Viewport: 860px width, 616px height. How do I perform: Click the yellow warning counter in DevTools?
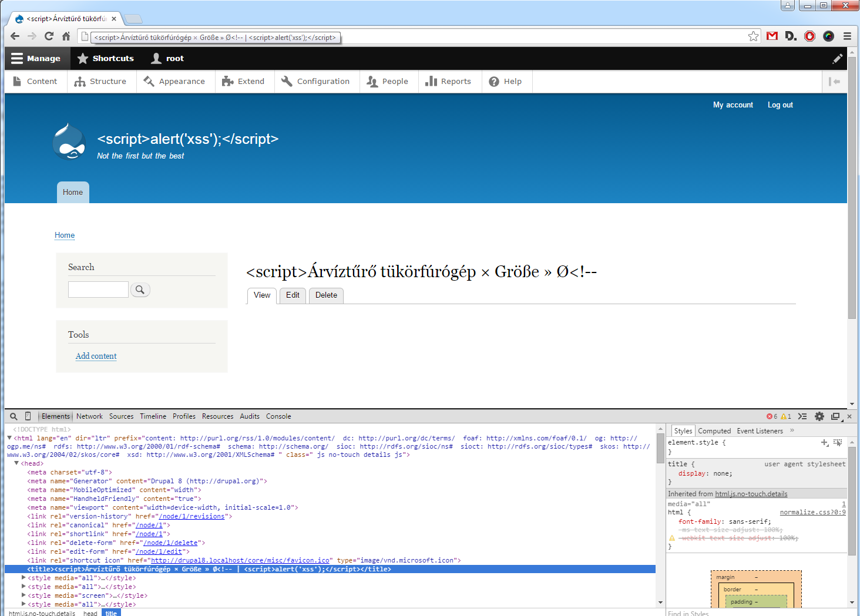coord(787,416)
